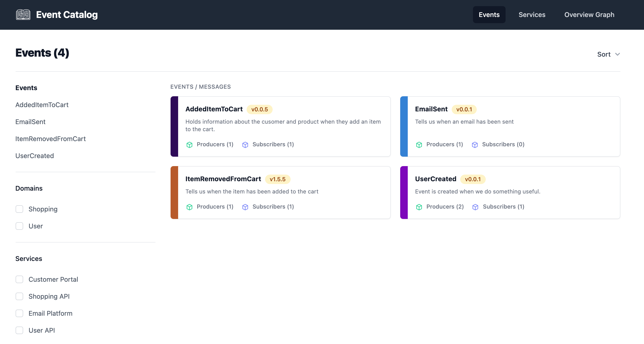Screen dimensions: 644x344
Task: Tick the User API service checkbox
Action: [19, 330]
